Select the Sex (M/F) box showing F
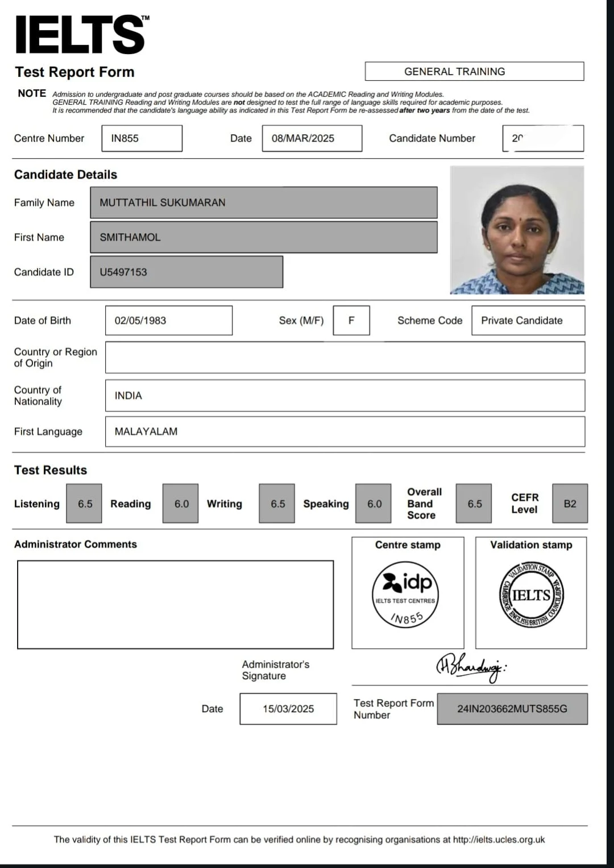 click(351, 320)
